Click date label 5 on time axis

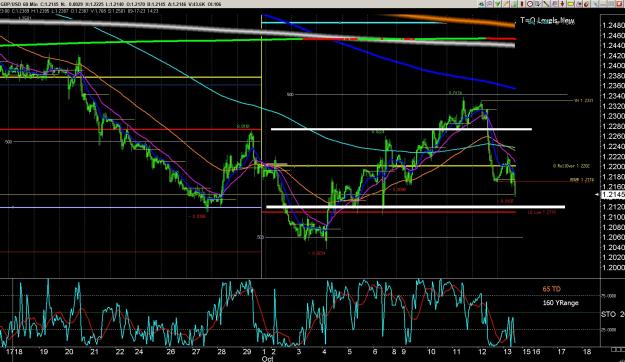[350, 352]
